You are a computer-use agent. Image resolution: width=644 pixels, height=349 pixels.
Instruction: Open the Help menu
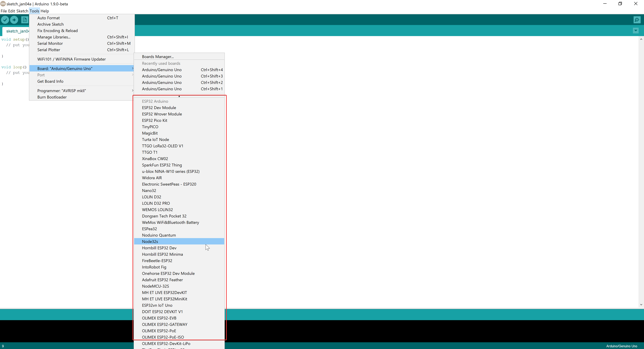tap(45, 11)
